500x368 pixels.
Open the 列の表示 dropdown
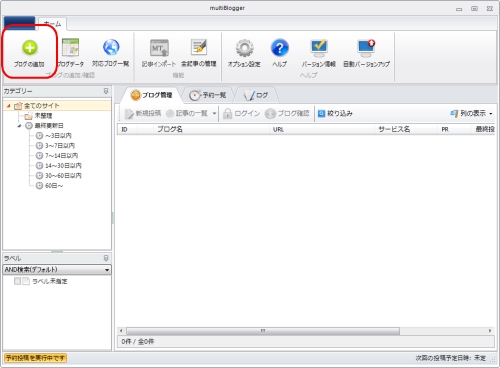coord(471,114)
